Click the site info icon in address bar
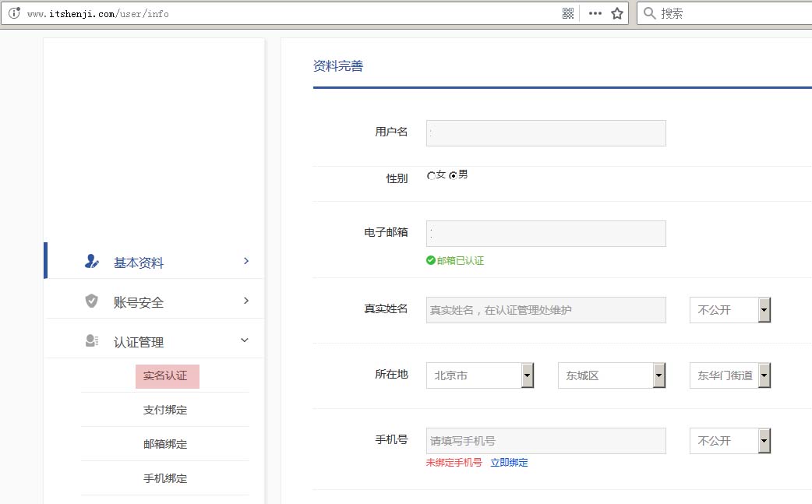 (13, 13)
